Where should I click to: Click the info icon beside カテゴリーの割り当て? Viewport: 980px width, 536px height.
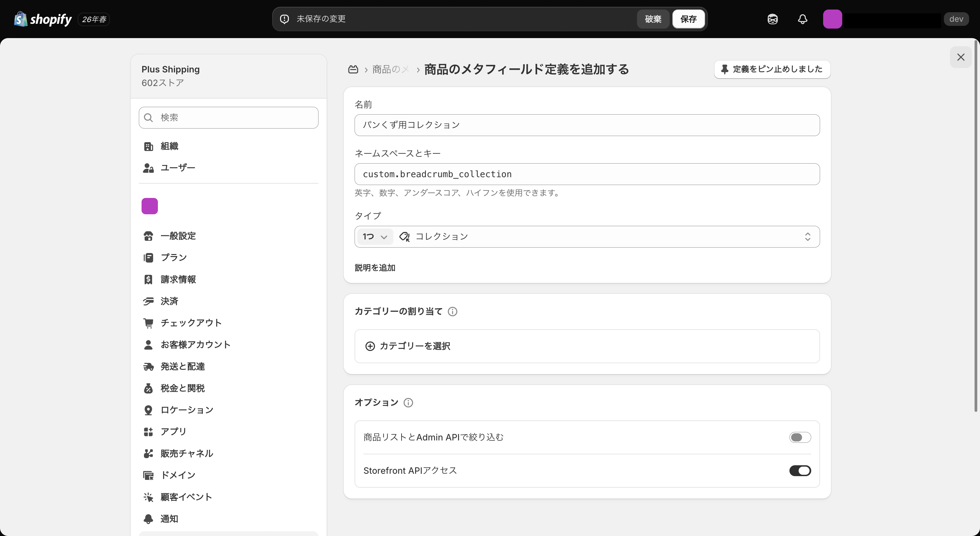point(452,311)
